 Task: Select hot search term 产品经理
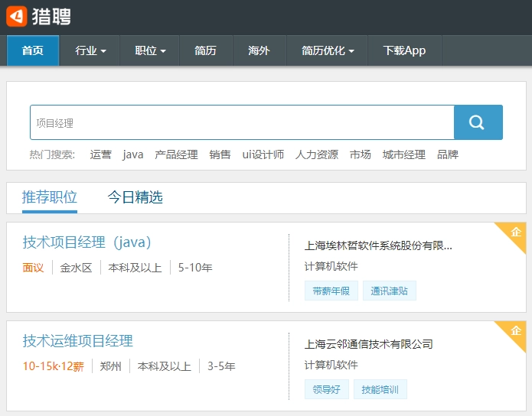[x=176, y=154]
